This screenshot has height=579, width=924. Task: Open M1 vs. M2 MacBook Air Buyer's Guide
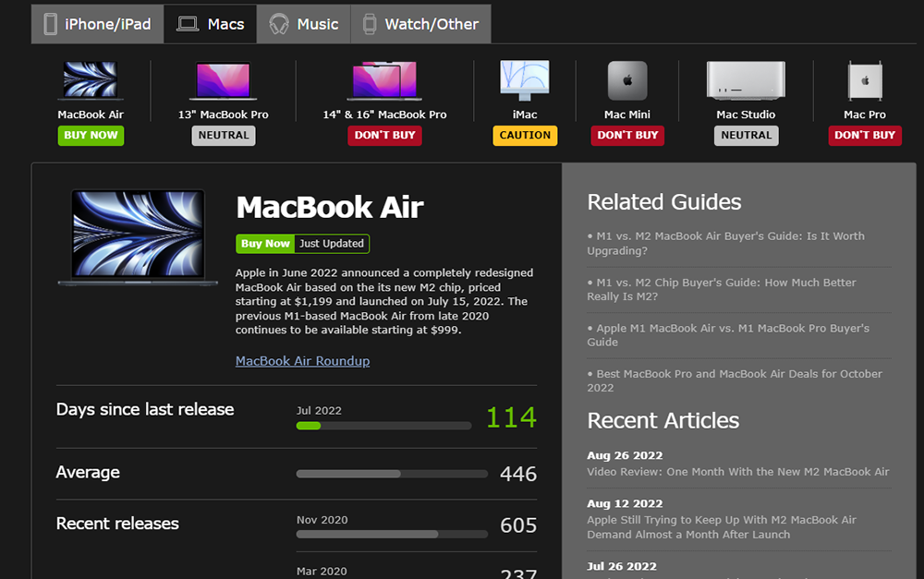click(x=726, y=243)
